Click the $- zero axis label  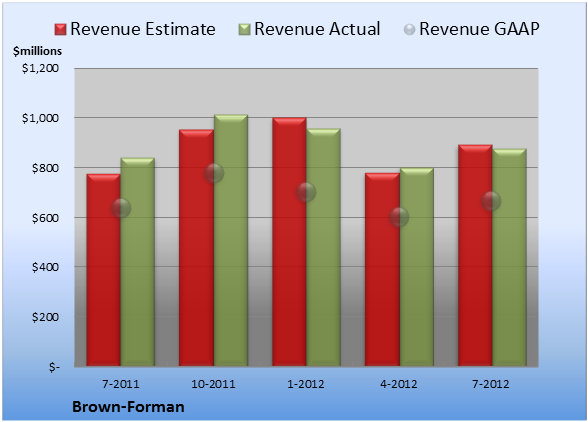pyautogui.click(x=54, y=367)
